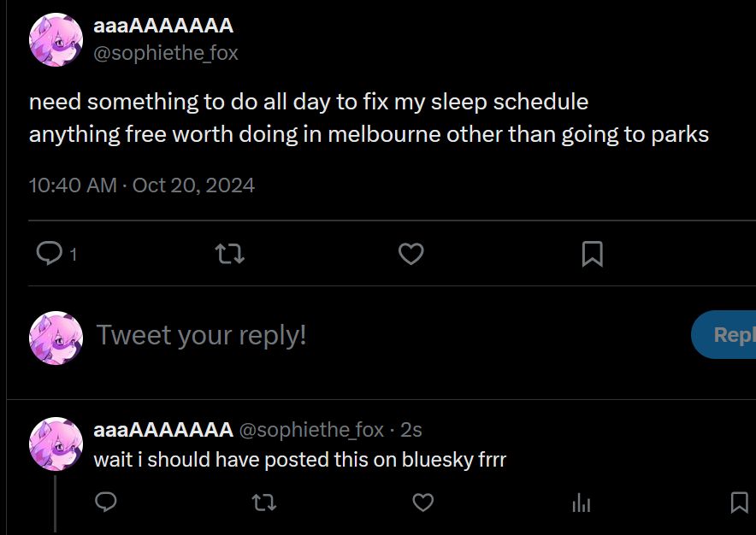
Task: Retweet the main sleep schedule tweet
Action: [230, 253]
